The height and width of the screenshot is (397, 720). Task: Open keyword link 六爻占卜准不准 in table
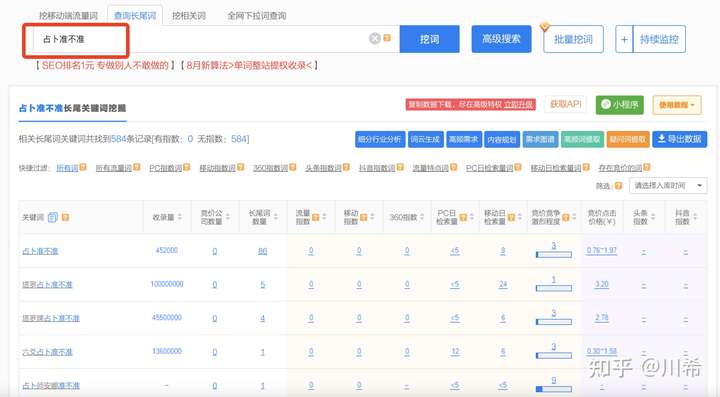coord(47,352)
